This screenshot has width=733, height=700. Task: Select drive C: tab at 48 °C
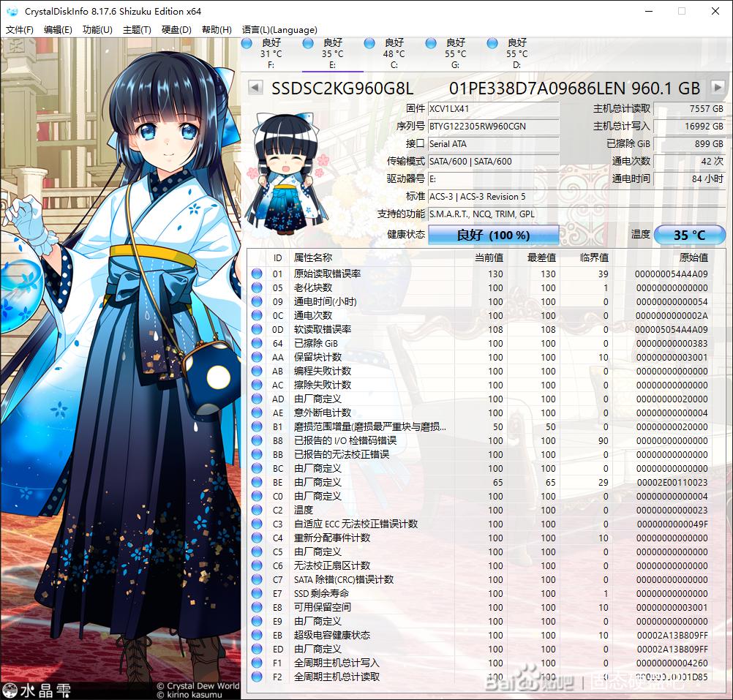[x=394, y=53]
